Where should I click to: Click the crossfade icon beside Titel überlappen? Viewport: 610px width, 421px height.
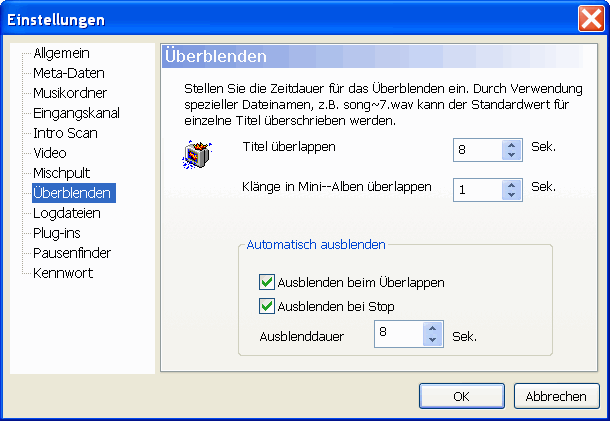coord(195,155)
